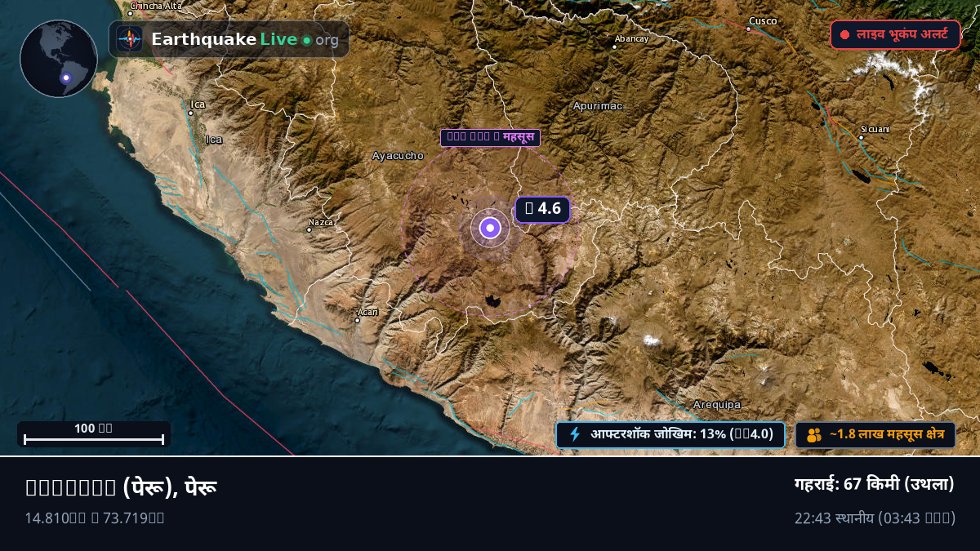Click the purple epicenter marker on the map

[490, 229]
